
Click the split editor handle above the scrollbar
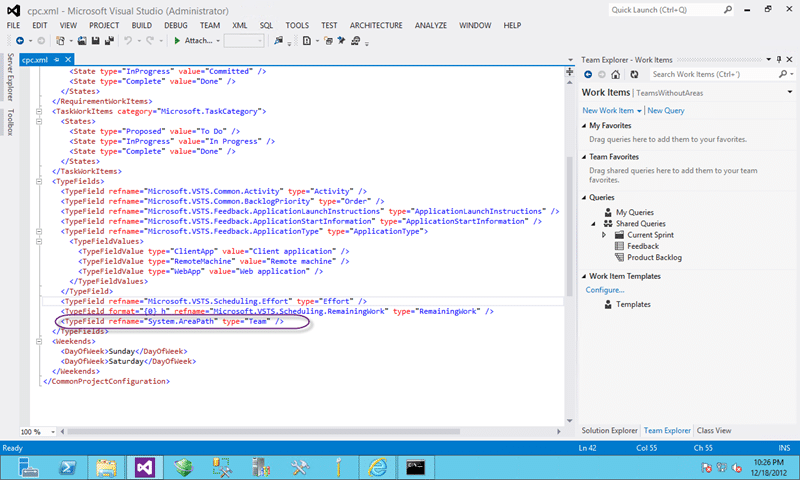(569, 72)
